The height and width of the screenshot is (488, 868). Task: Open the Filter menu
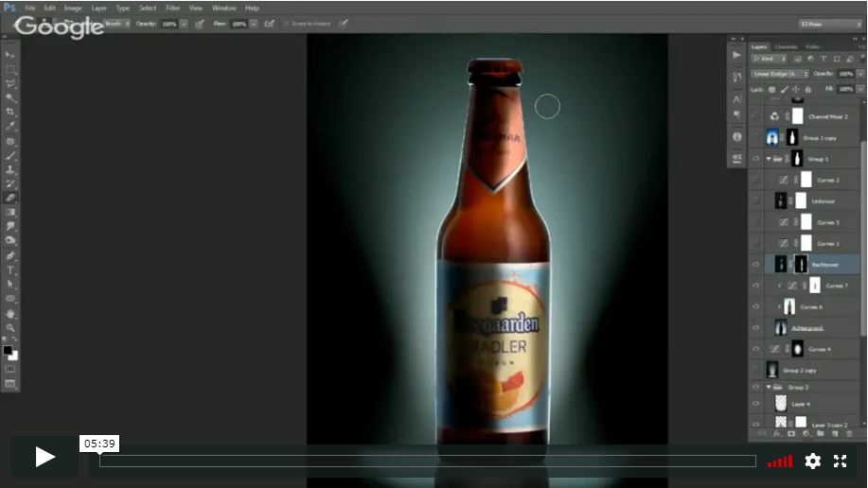(x=172, y=8)
